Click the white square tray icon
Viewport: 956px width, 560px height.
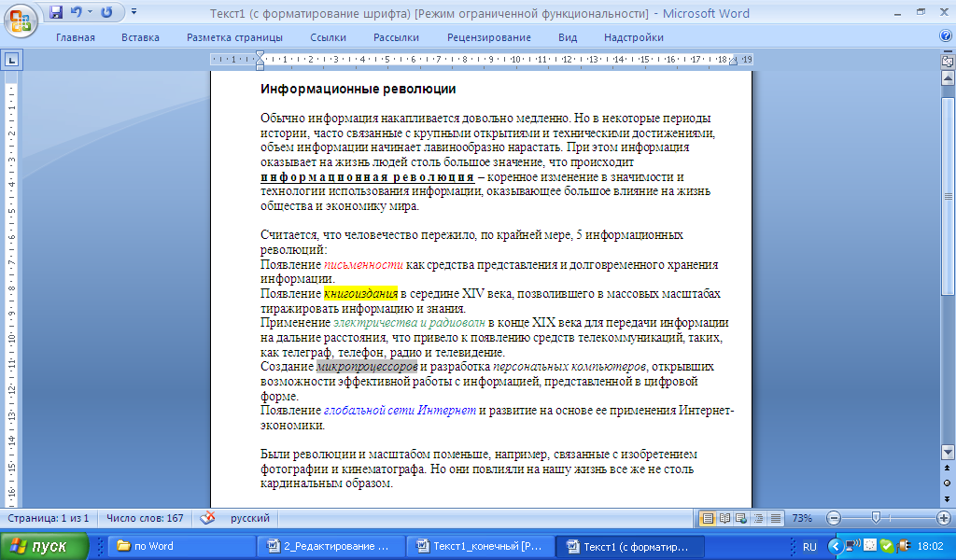tap(870, 545)
